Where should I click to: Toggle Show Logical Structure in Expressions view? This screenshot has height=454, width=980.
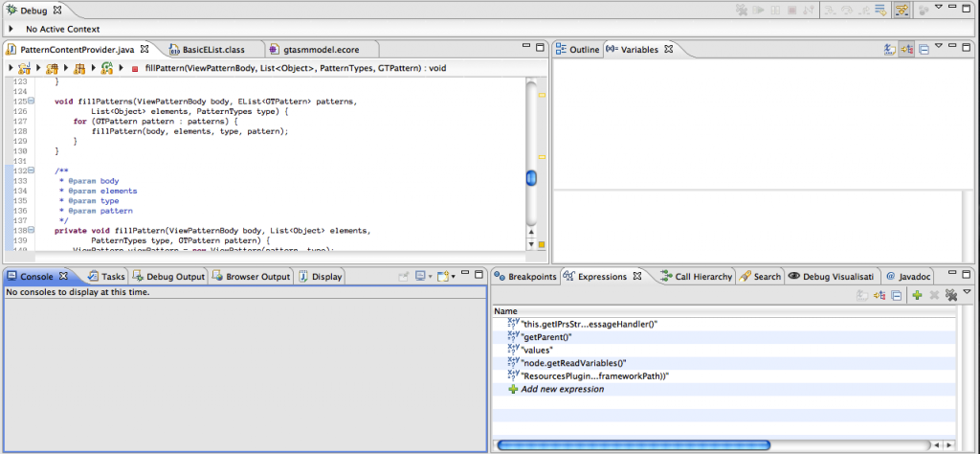[x=880, y=296]
